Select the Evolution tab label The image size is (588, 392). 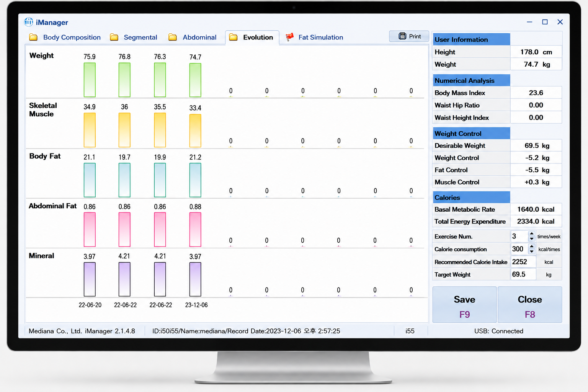click(258, 38)
